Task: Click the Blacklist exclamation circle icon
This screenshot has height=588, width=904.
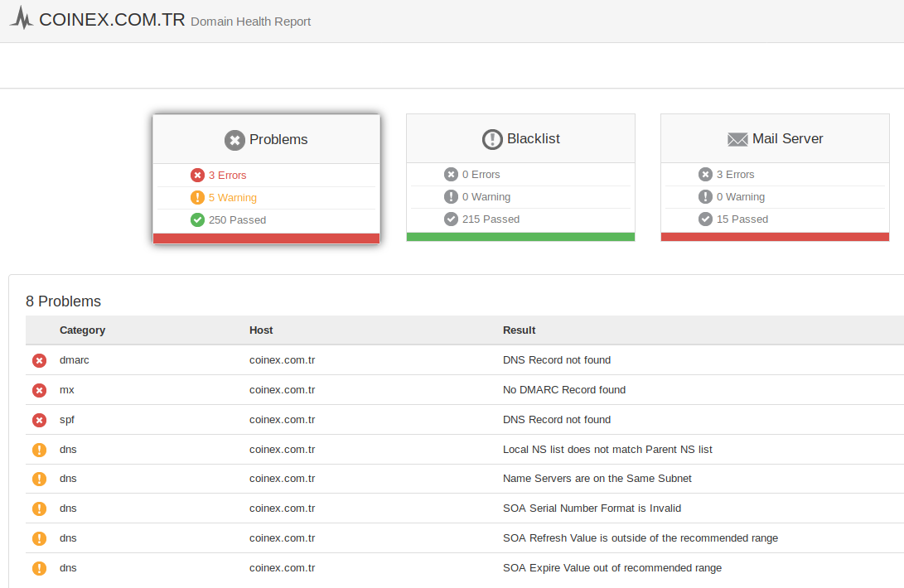Action: coord(492,139)
